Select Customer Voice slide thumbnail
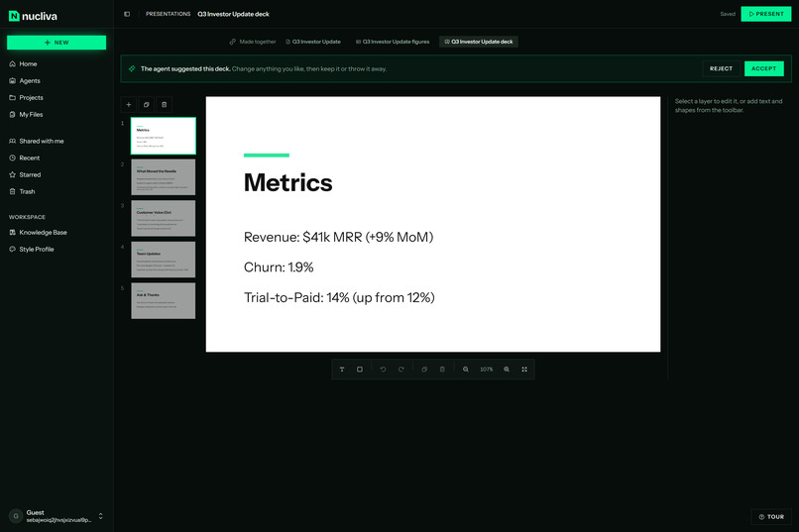 [x=163, y=218]
